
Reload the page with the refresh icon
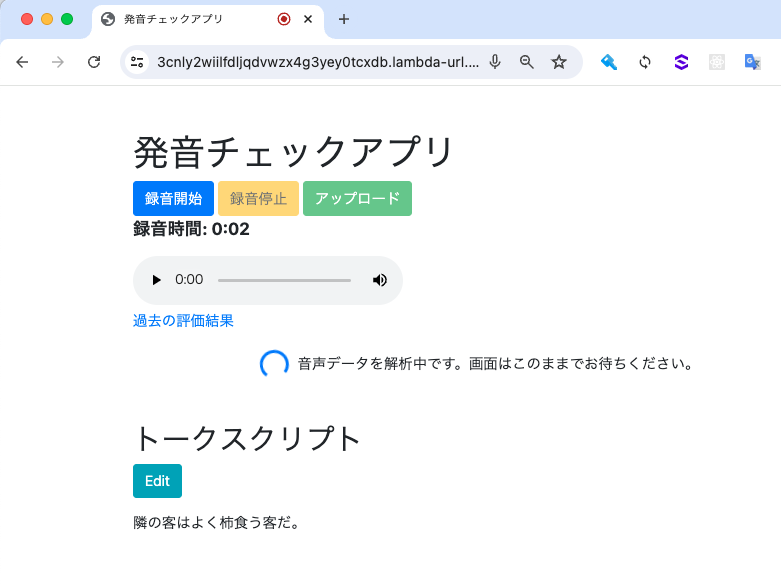[x=94, y=62]
